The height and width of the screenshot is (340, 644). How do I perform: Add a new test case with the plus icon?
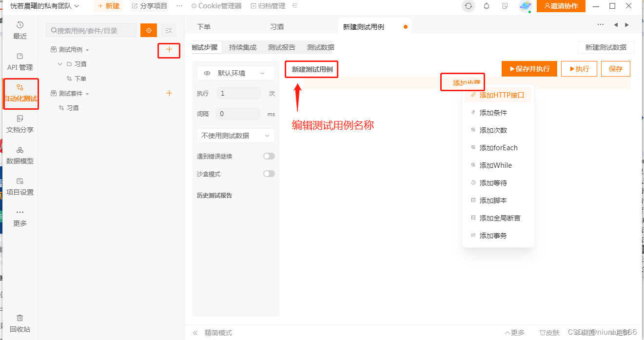[169, 50]
